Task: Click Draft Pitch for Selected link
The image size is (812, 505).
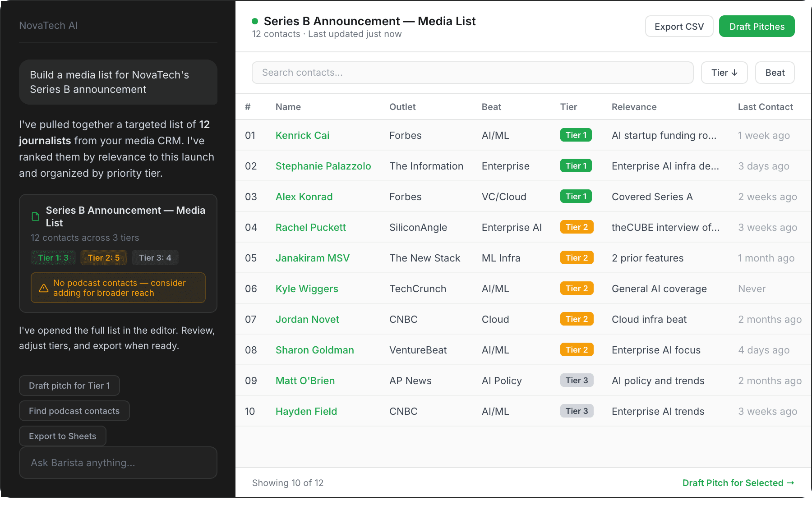Action: pos(738,483)
